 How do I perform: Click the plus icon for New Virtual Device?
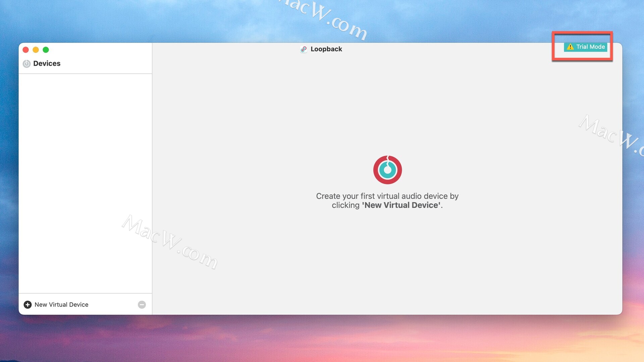[28, 304]
